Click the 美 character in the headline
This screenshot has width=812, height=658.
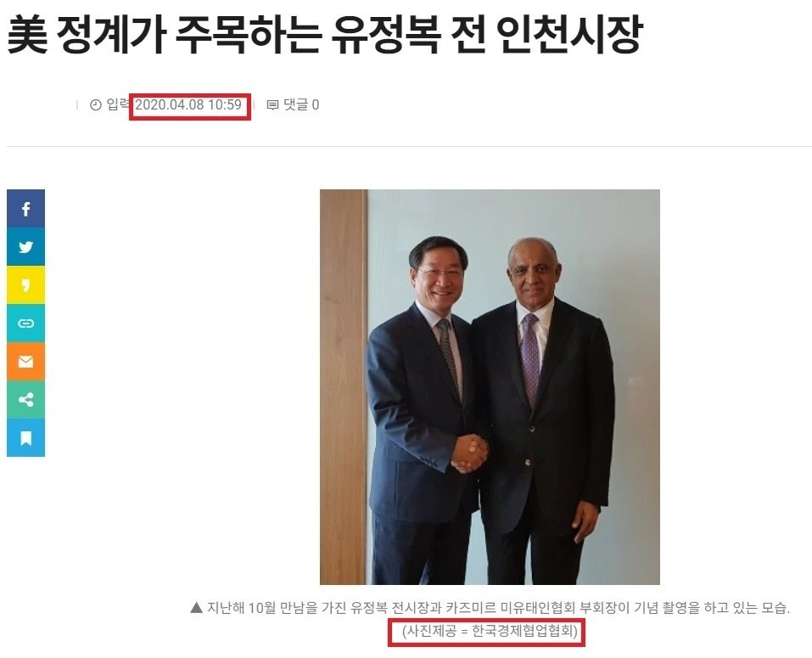tap(27, 34)
